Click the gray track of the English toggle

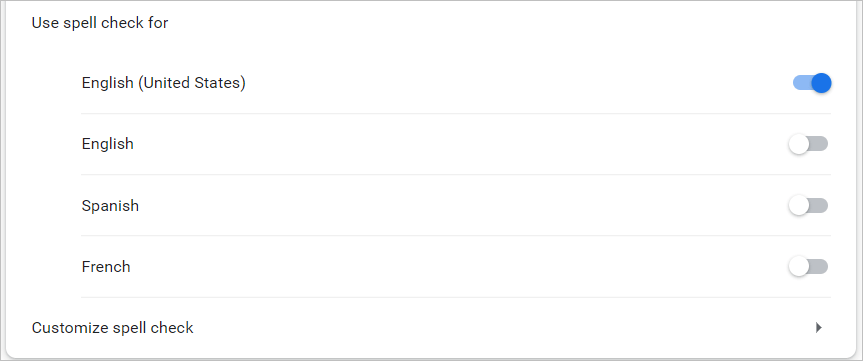(x=819, y=144)
